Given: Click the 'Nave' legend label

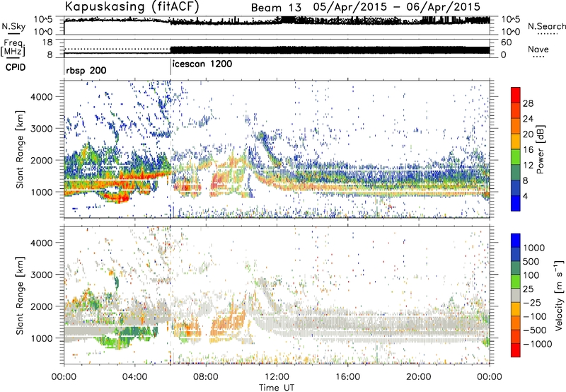Looking at the screenshot, I should click(538, 50).
